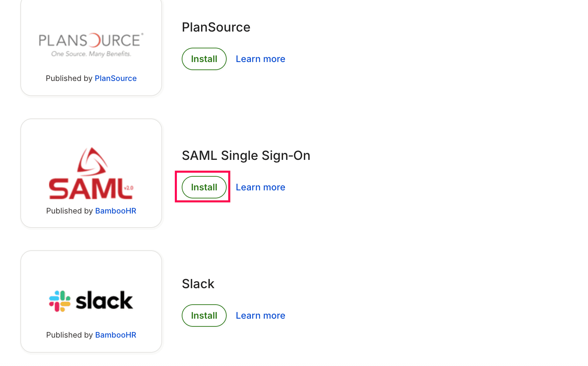This screenshot has width=588, height=366.
Task: Click the PlanSource tagline "One Source. Many Benefits."
Action: pyautogui.click(x=91, y=54)
